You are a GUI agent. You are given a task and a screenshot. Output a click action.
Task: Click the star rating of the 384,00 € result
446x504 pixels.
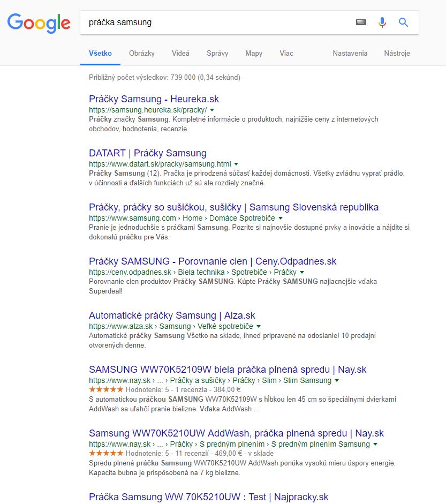[106, 389]
